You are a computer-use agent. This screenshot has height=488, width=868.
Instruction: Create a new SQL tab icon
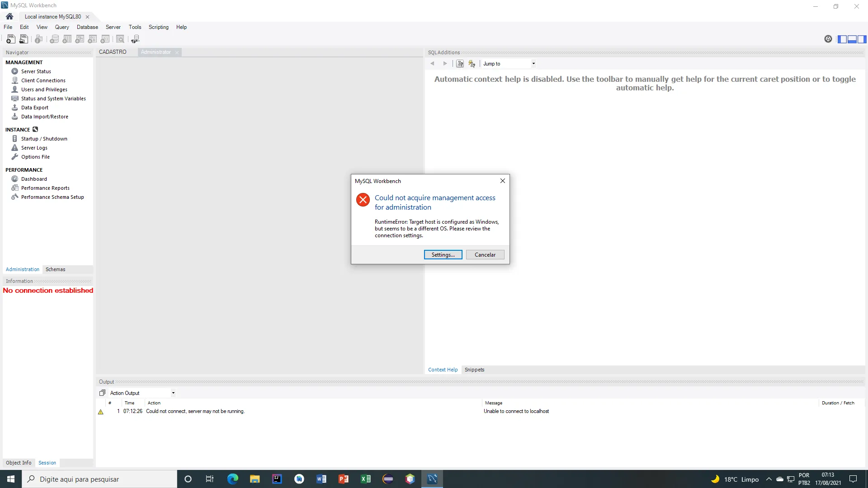click(x=10, y=39)
